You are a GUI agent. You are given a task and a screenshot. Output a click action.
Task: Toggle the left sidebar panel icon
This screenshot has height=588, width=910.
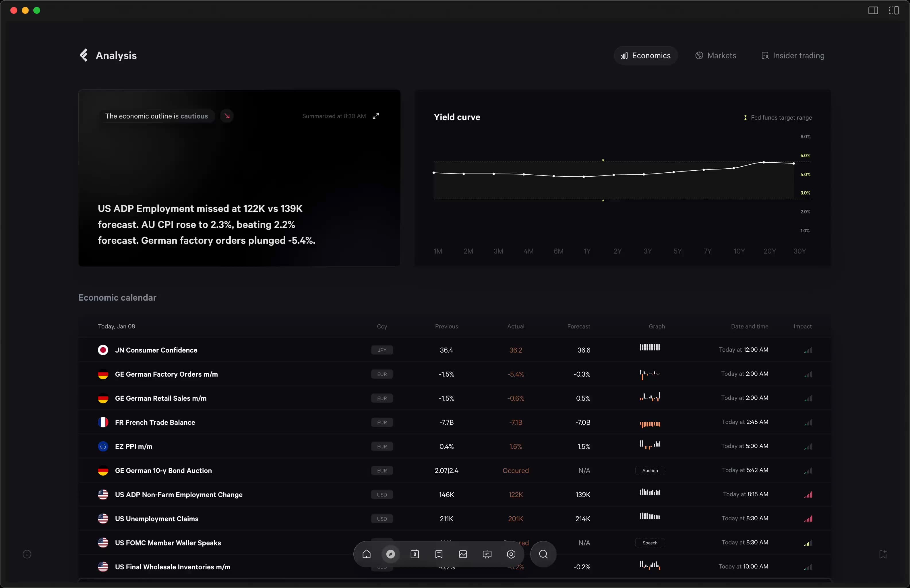(873, 10)
